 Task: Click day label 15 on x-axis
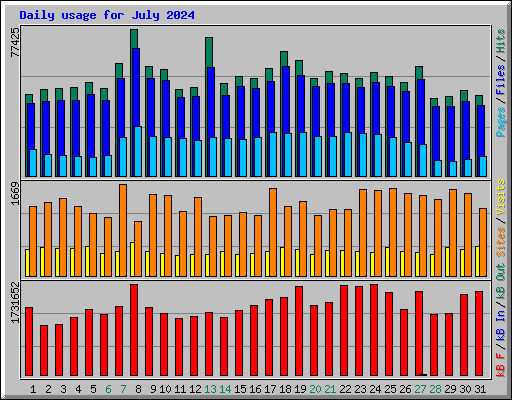(240, 389)
